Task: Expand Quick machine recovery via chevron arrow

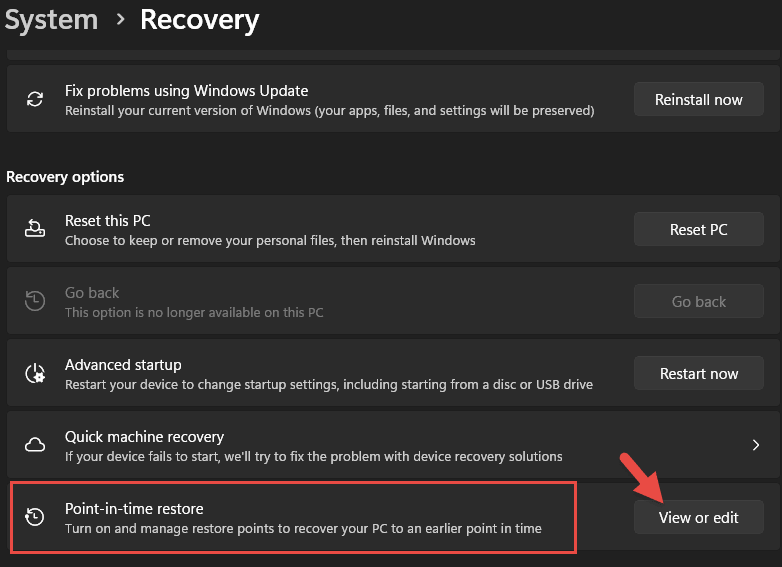Action: 756,445
